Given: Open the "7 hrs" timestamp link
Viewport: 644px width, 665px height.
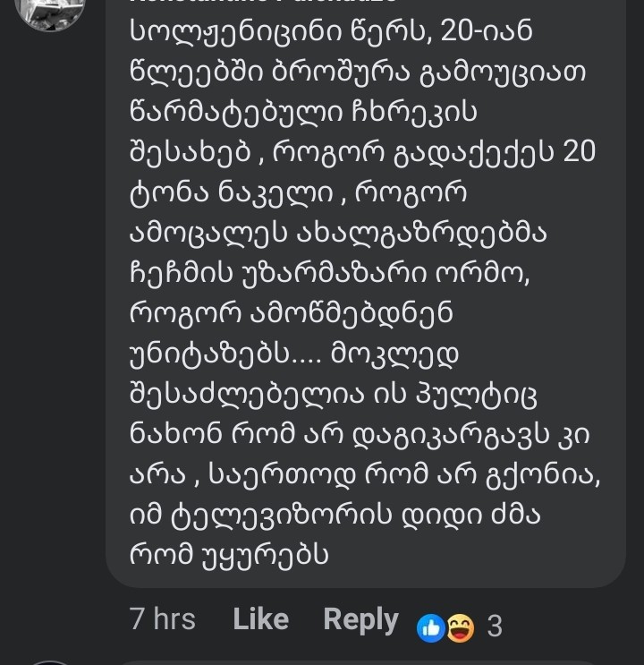Looking at the screenshot, I should (163, 619).
